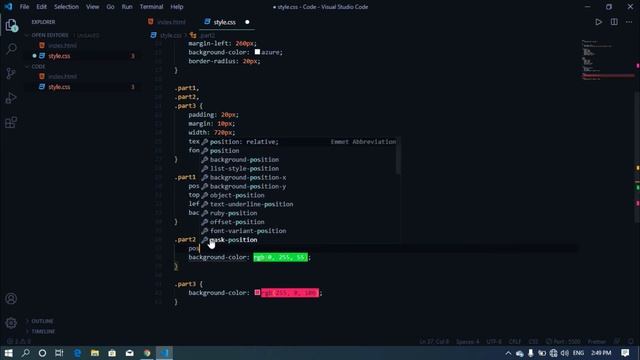Open the Explorer view in activity bar
Image resolution: width=640 pixels, height=360 pixels.
pos(11,25)
